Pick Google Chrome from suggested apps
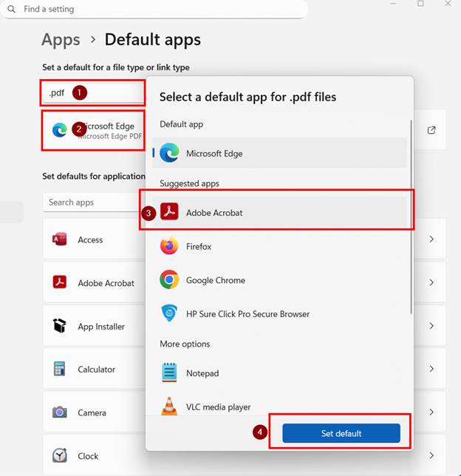 coord(279,280)
